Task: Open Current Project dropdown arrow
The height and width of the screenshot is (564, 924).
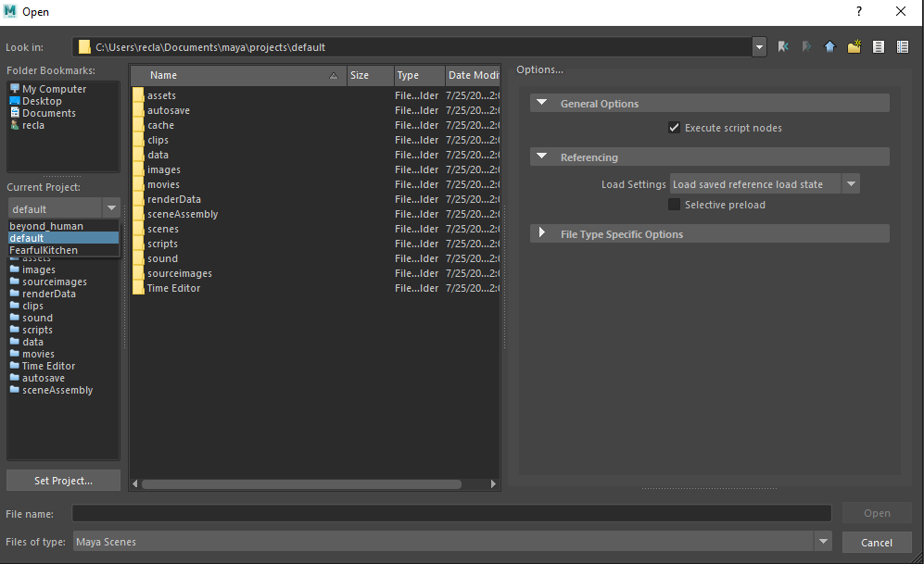Action: (x=111, y=207)
